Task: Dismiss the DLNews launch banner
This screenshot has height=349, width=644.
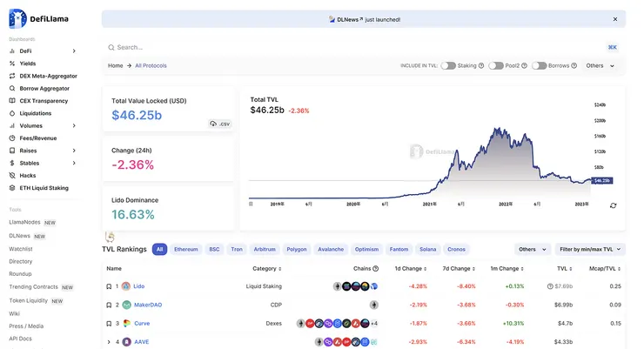Action: 613,19
